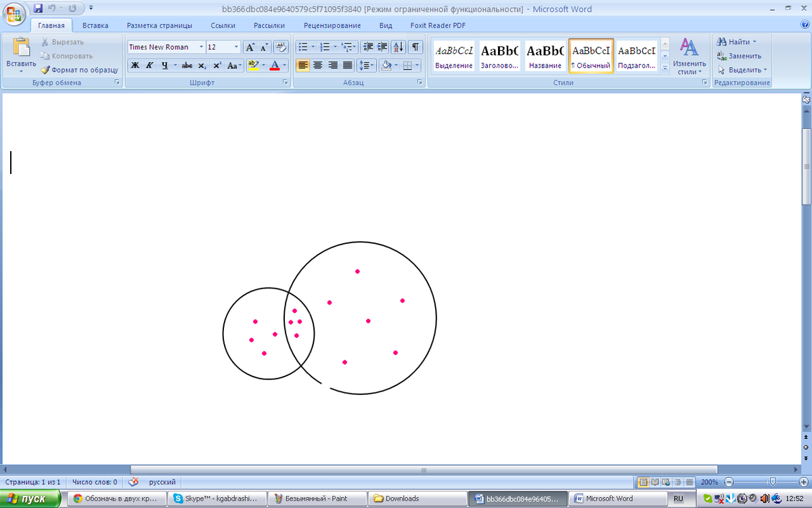Toggle center alignment

click(317, 66)
